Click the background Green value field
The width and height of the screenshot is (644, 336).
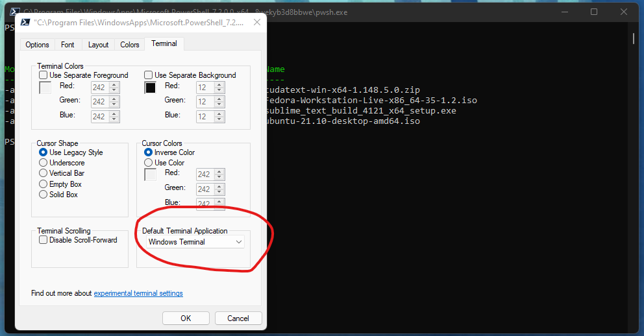pos(206,102)
